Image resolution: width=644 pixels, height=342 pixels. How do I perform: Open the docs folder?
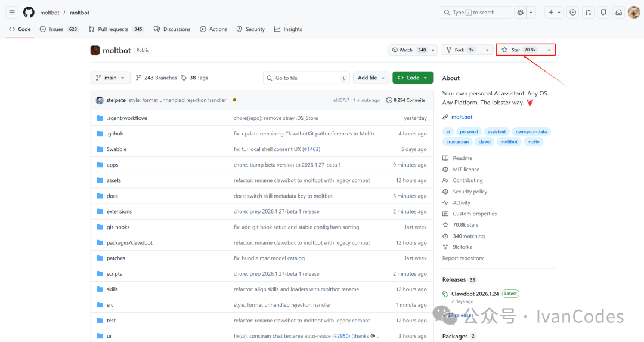click(112, 196)
